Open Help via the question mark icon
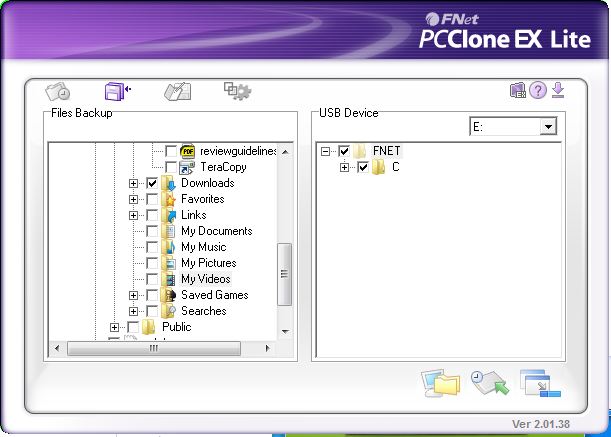Viewport: 611px width, 437px height. pos(538,90)
